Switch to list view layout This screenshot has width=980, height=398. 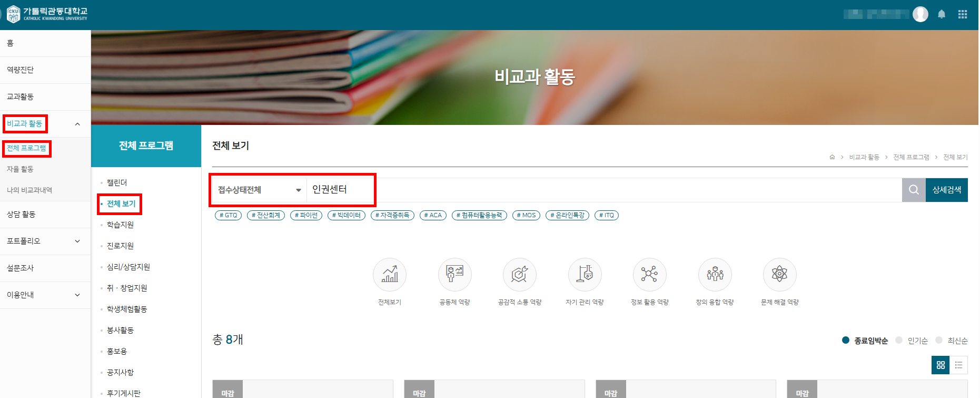958,365
